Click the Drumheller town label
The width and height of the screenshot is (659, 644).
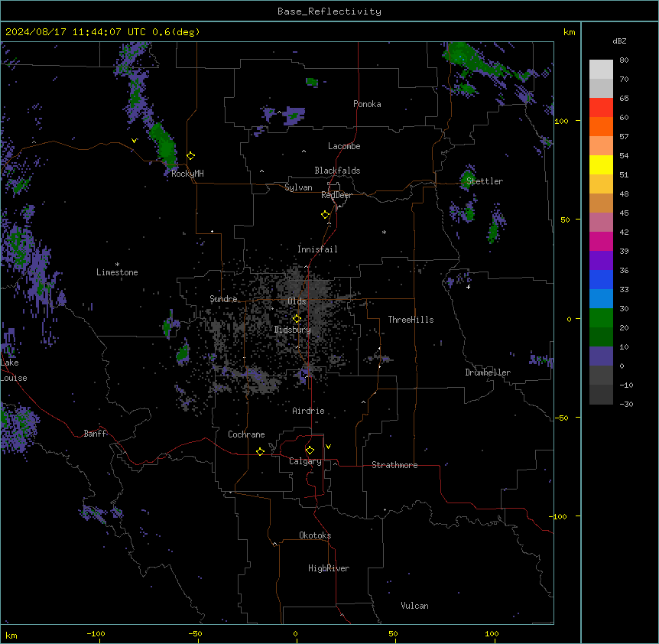click(x=488, y=372)
